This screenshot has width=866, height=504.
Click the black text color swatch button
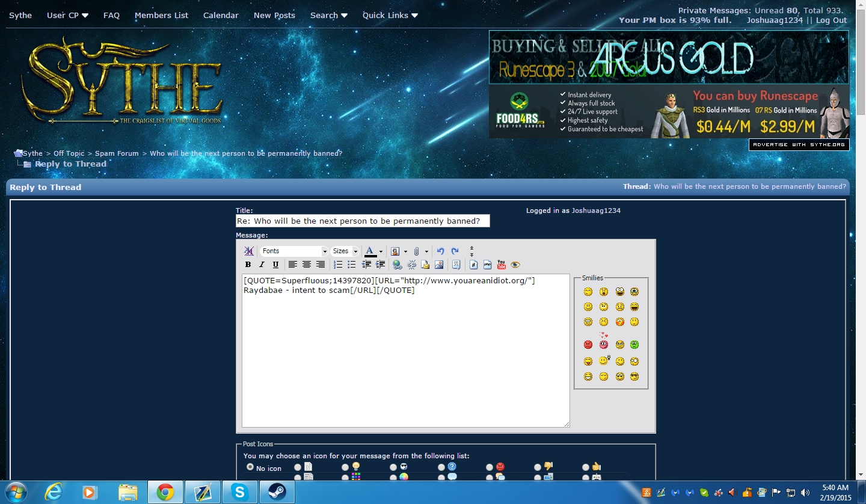(370, 251)
